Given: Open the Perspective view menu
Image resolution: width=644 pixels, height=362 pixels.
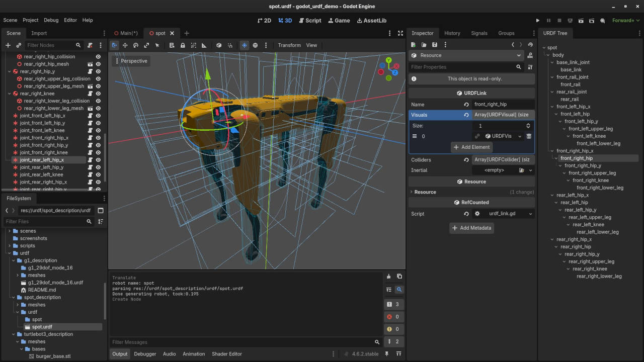Looking at the screenshot, I should point(131,61).
